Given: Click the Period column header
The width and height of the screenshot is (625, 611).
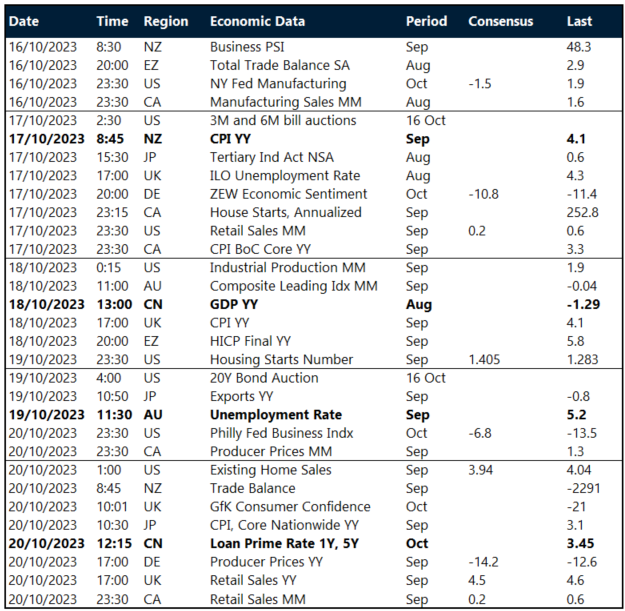Looking at the screenshot, I should coord(427,21).
